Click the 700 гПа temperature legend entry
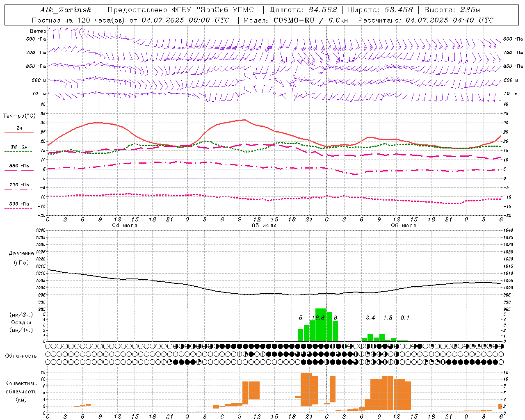 pos(19,185)
